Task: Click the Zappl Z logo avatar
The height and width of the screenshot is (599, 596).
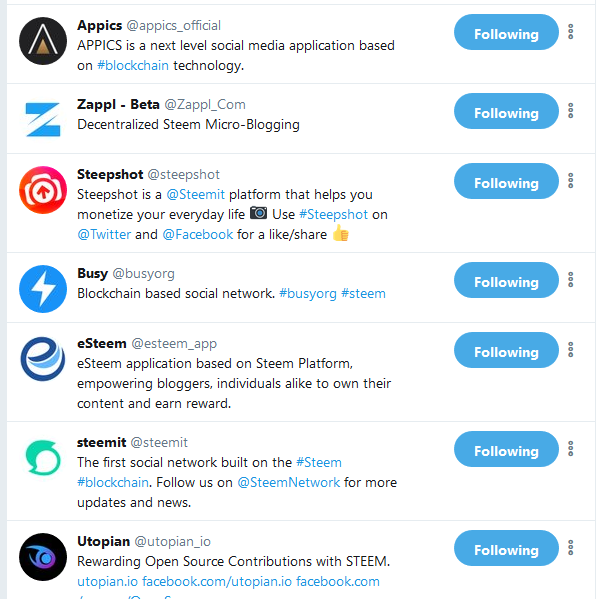Action: coord(43,120)
